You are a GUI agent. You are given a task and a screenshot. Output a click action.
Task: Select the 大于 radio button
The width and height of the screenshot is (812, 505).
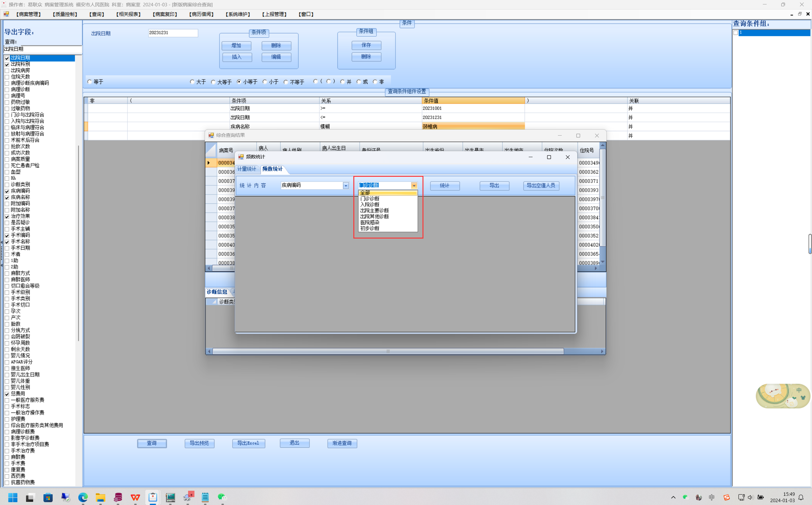tap(192, 82)
